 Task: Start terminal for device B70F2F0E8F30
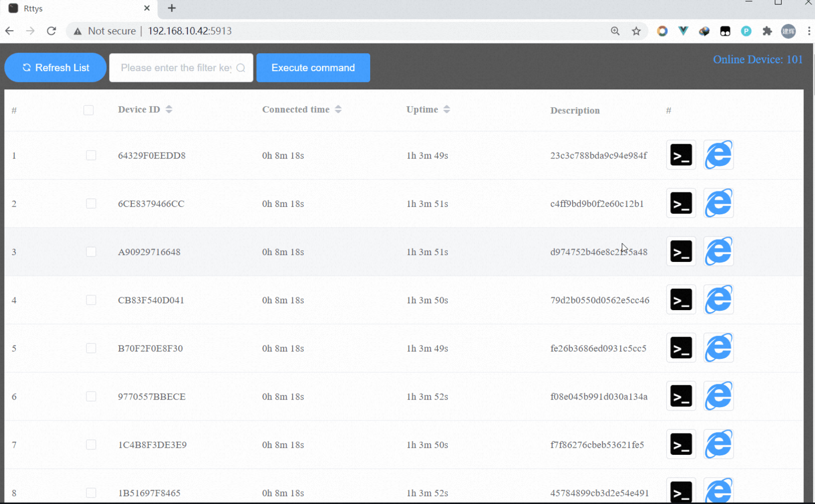click(x=681, y=348)
